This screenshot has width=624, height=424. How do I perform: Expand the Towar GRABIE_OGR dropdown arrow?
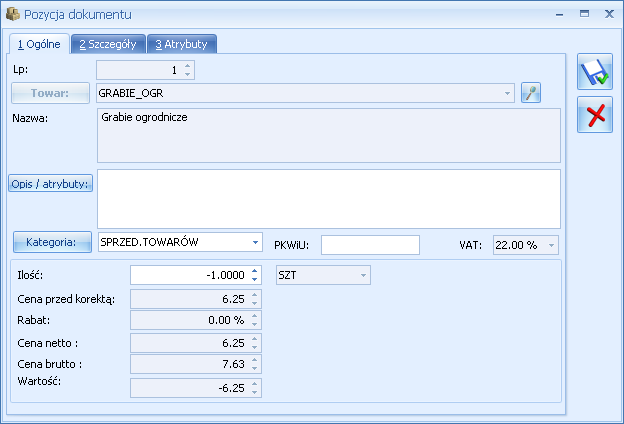(507, 93)
